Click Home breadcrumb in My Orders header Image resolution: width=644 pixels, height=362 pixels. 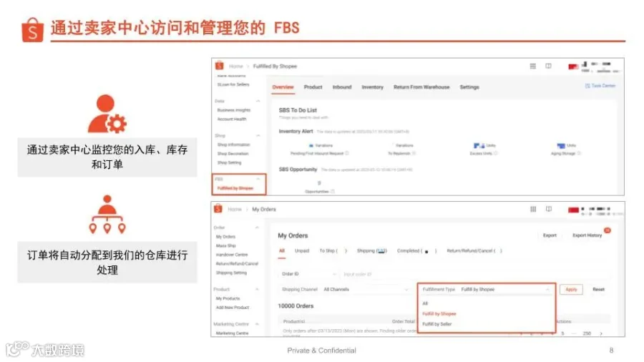tap(235, 210)
